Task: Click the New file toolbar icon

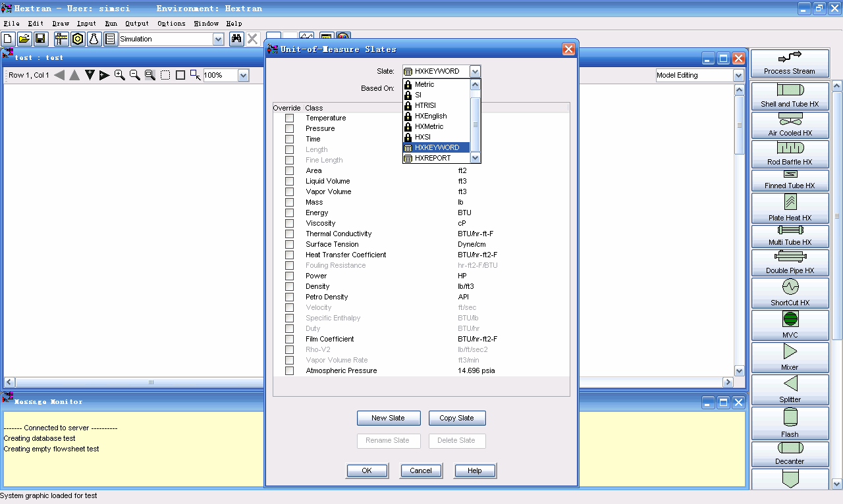Action: click(x=9, y=39)
